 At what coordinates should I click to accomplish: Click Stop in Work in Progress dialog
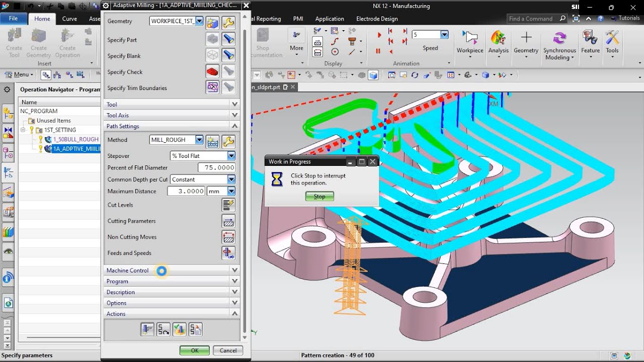319,197
